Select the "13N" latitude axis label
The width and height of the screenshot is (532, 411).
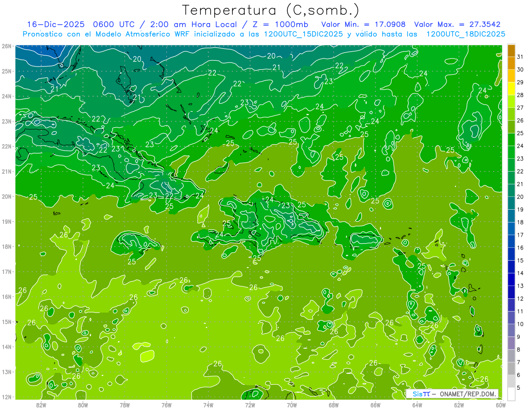coord(7,372)
